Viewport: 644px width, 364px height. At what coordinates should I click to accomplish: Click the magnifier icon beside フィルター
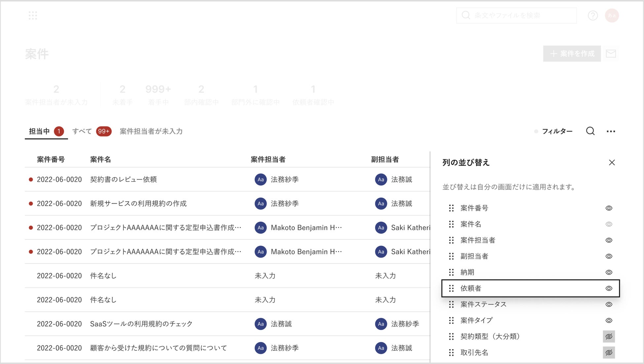pyautogui.click(x=590, y=131)
